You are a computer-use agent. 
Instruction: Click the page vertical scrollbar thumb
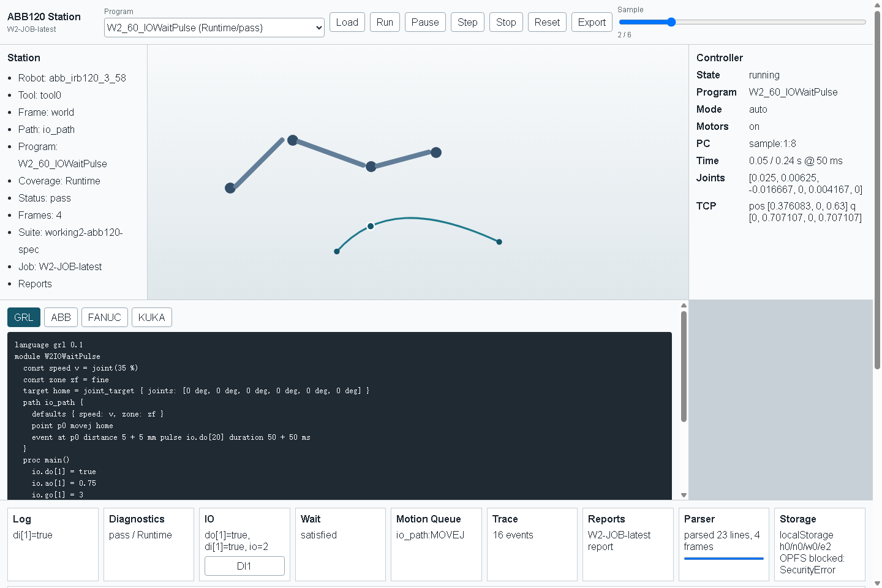tap(877, 190)
